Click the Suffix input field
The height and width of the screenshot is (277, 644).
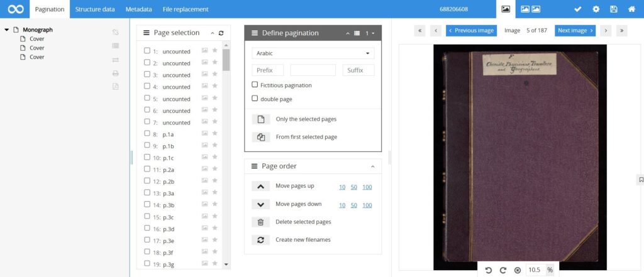pyautogui.click(x=358, y=70)
